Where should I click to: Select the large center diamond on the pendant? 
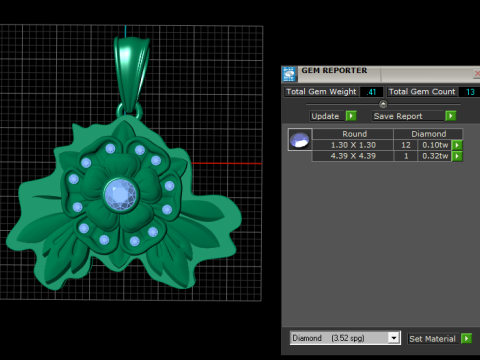pyautogui.click(x=120, y=195)
